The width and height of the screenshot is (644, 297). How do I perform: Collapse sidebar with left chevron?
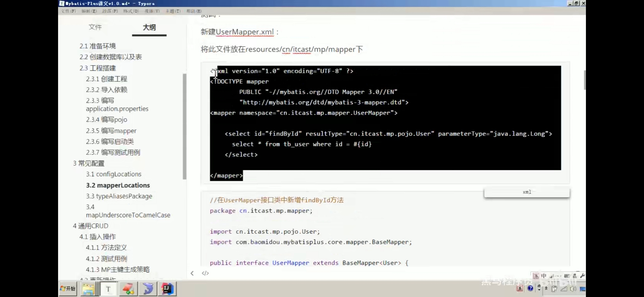tap(192, 273)
